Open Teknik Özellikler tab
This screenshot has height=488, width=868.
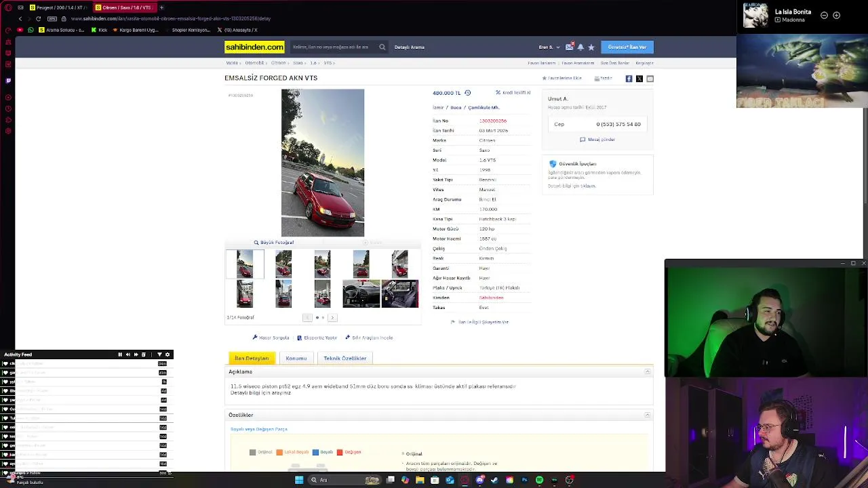click(x=344, y=358)
